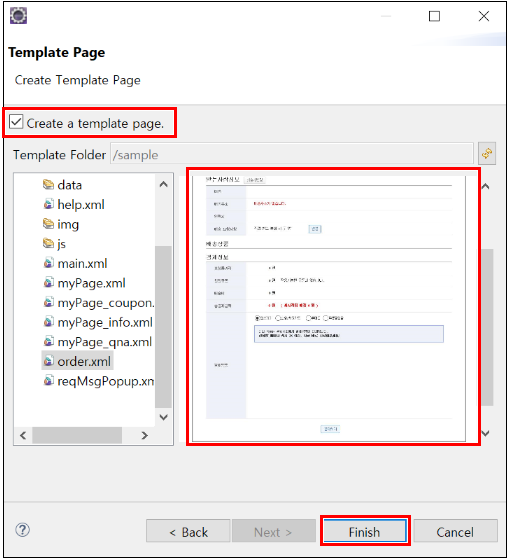The height and width of the screenshot is (558, 507).
Task: Click the main.xml file name
Action: point(82,263)
